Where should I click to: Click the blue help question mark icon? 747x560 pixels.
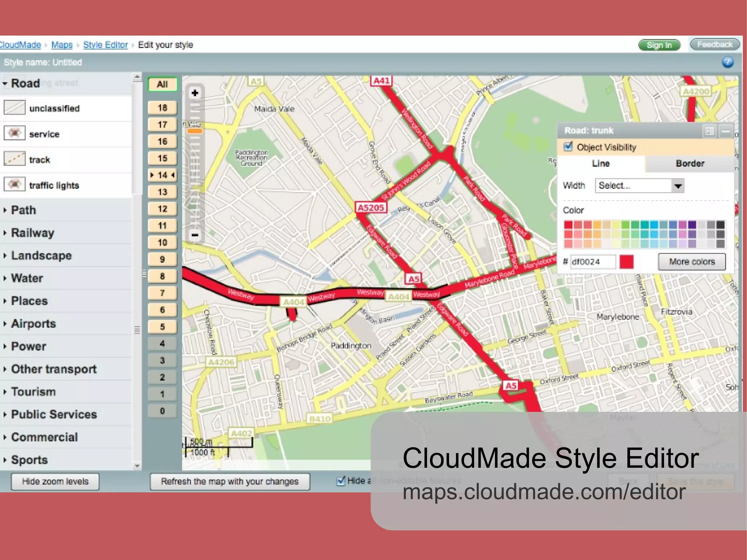[727, 62]
